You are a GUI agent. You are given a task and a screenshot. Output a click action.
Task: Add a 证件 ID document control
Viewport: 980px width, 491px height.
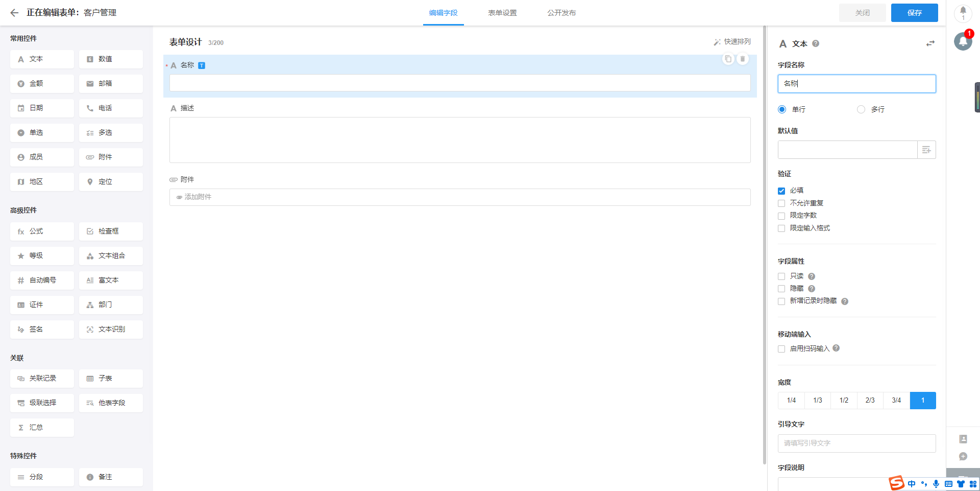coord(42,305)
